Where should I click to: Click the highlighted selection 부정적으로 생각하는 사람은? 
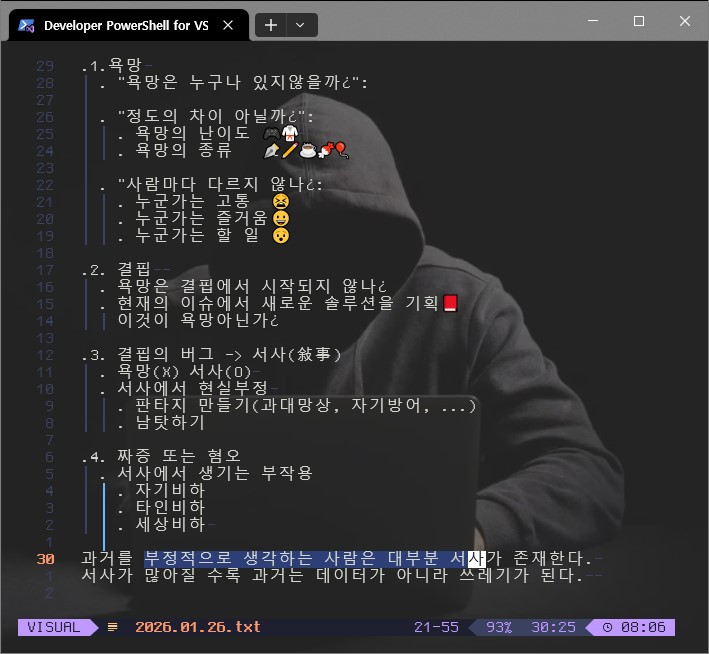coord(260,559)
